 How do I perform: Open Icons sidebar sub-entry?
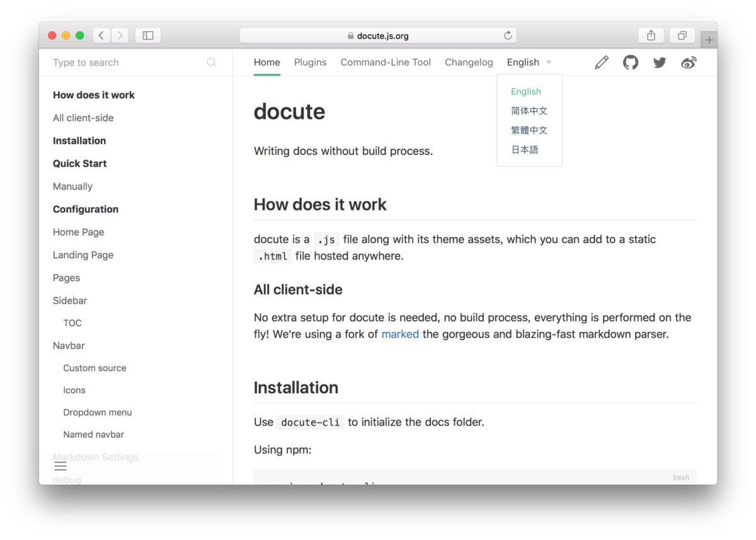tap(74, 390)
